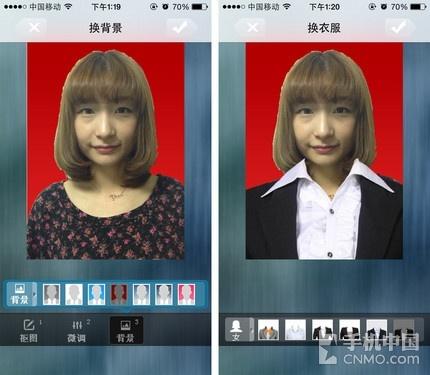Pick the first black blazer outfit

pyautogui.click(x=322, y=330)
